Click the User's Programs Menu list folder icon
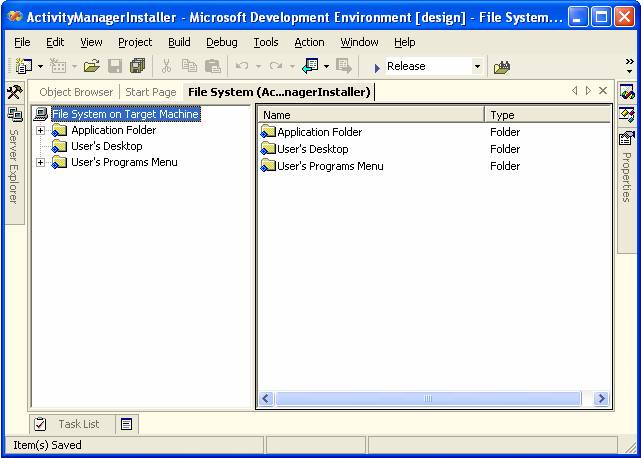Screen dimensions: 641x458 (x=268, y=166)
